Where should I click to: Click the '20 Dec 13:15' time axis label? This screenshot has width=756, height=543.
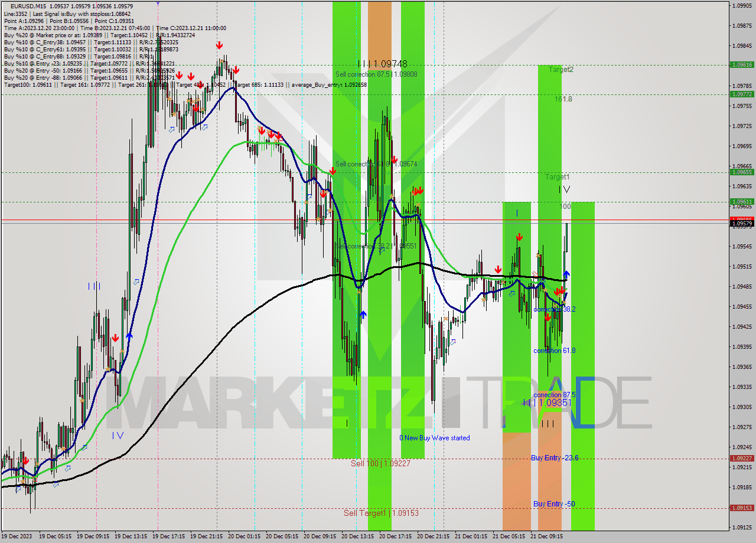[358, 537]
